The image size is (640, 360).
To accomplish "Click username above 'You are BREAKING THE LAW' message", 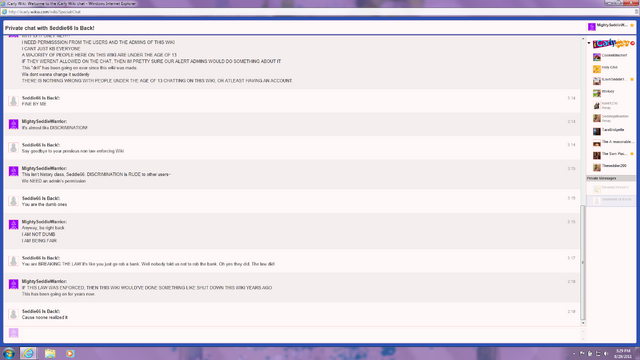I will tap(41, 258).
